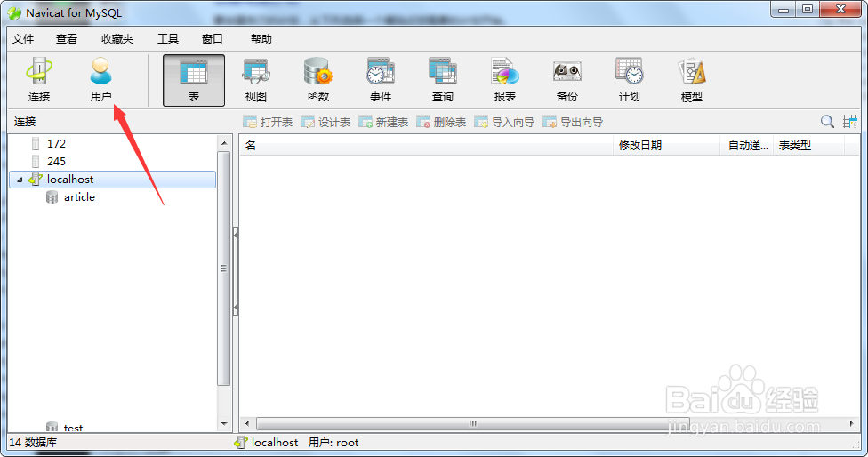Sort by the 名 (Name) column header

(x=426, y=146)
